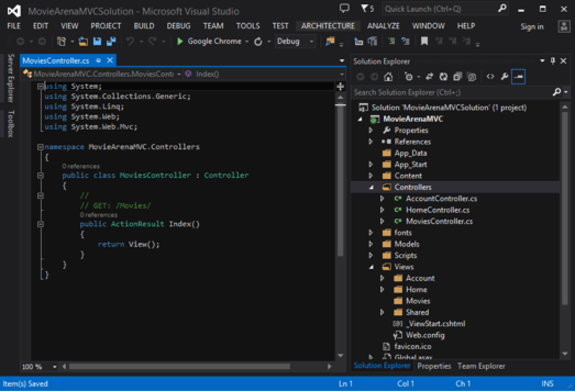Click the editor split window handle
Viewport: 575px width, 392px height.
(340, 86)
